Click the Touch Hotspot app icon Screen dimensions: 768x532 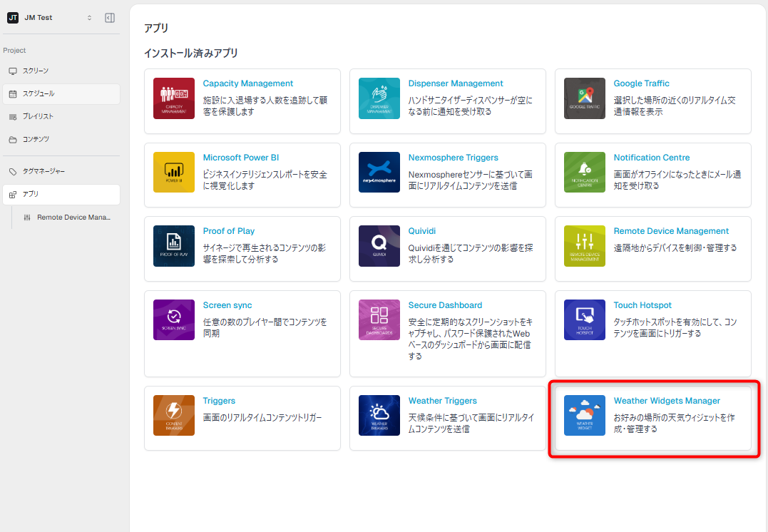tap(584, 320)
